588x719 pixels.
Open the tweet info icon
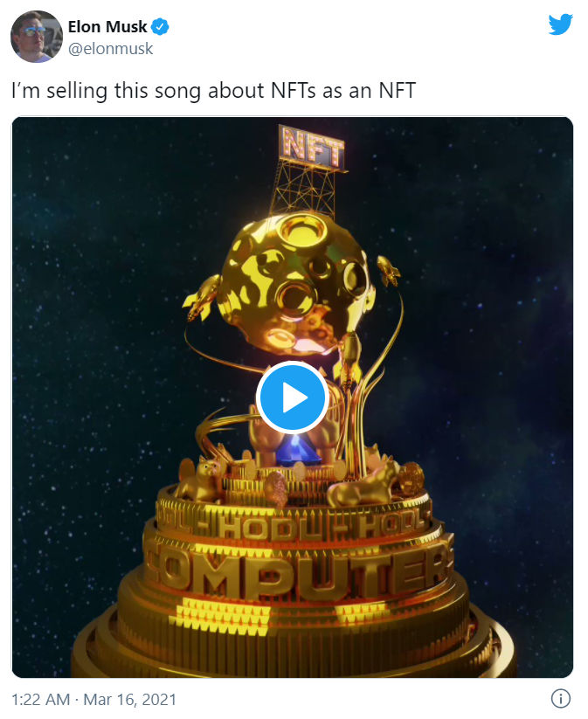coord(561,699)
